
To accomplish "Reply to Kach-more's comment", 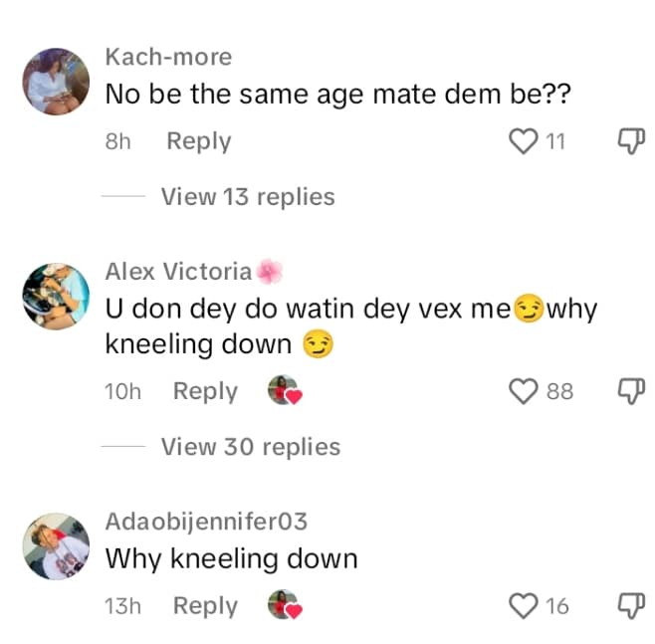I will [x=198, y=141].
